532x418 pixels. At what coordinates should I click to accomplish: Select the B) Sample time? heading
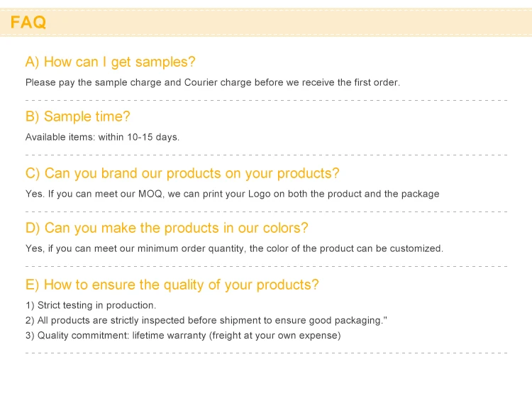tap(78, 116)
